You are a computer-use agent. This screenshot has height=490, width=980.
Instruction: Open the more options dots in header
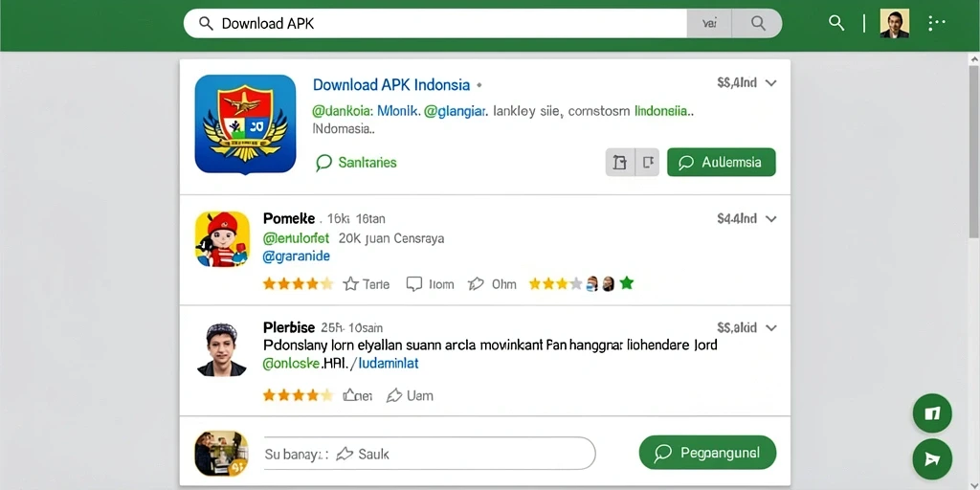coord(936,24)
